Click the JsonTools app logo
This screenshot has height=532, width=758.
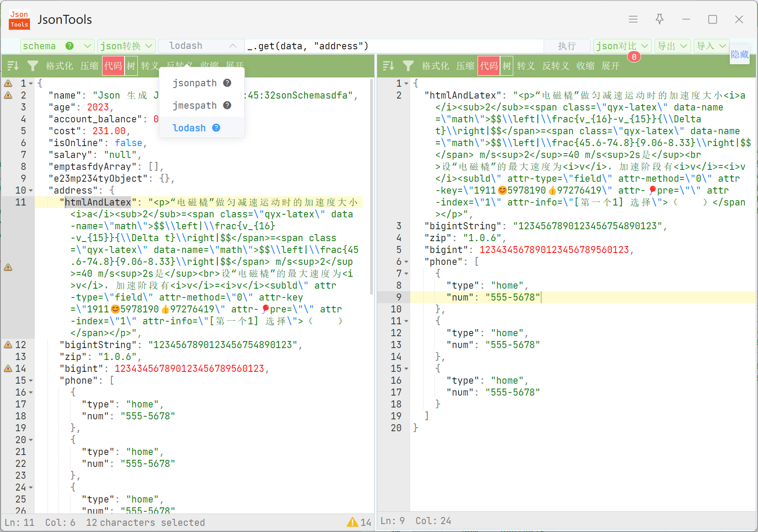(x=19, y=19)
